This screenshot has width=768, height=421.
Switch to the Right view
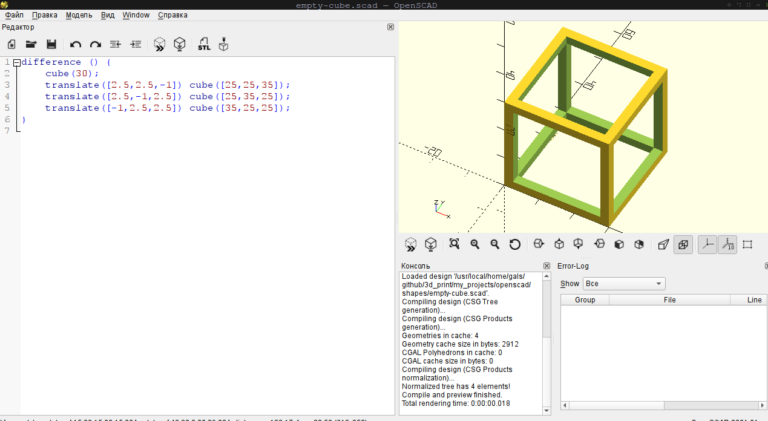[539, 244]
